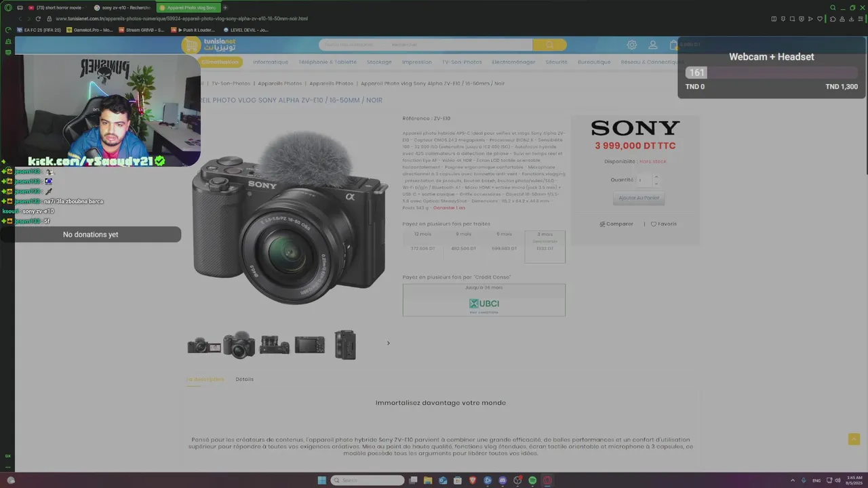Open the shopping cart icon on Tunisianet
This screenshot has height=488, width=868.
[x=673, y=45]
